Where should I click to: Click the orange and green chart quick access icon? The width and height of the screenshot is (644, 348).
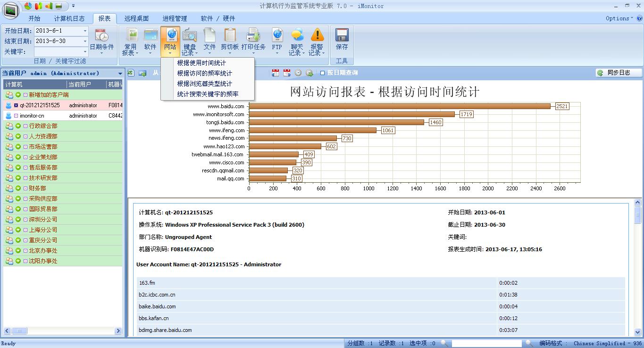tap(49, 6)
